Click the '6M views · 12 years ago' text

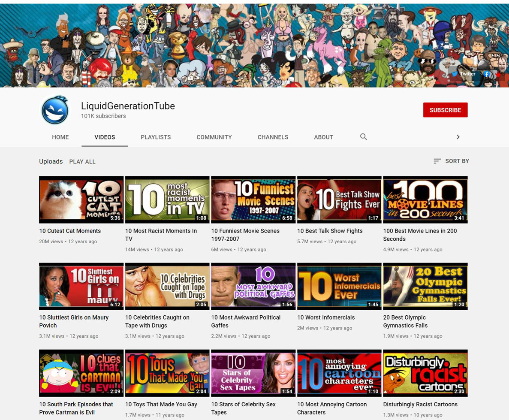[x=238, y=250]
